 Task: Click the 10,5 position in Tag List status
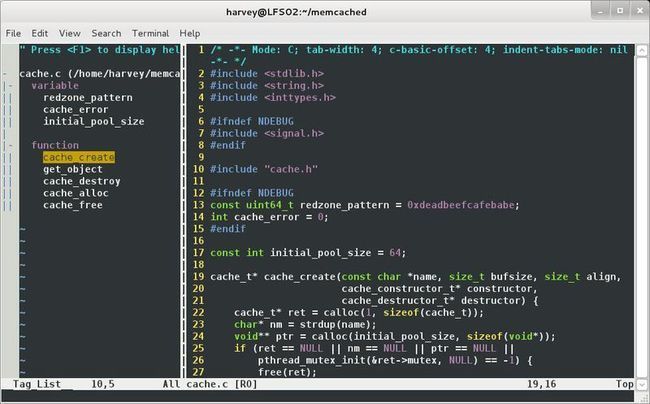[x=103, y=384]
